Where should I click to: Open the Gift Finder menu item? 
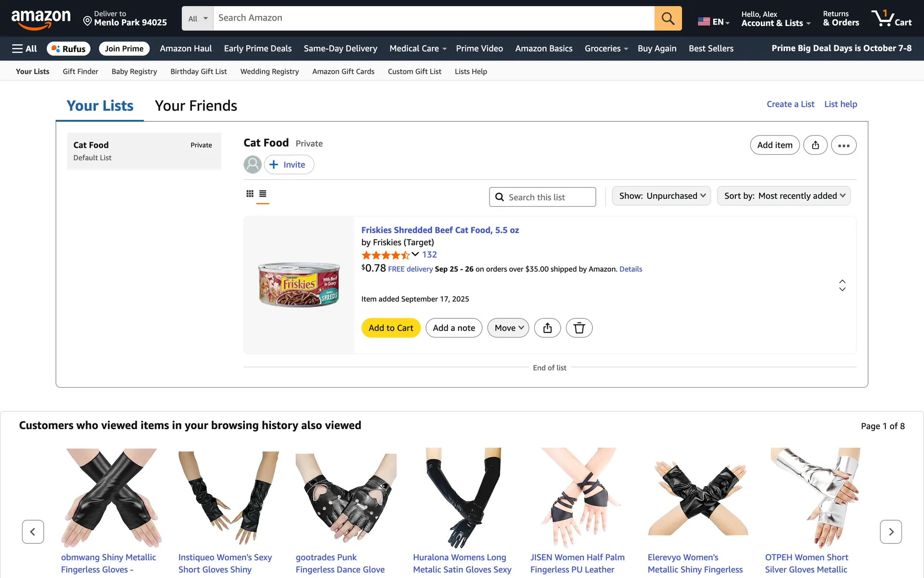(x=80, y=71)
